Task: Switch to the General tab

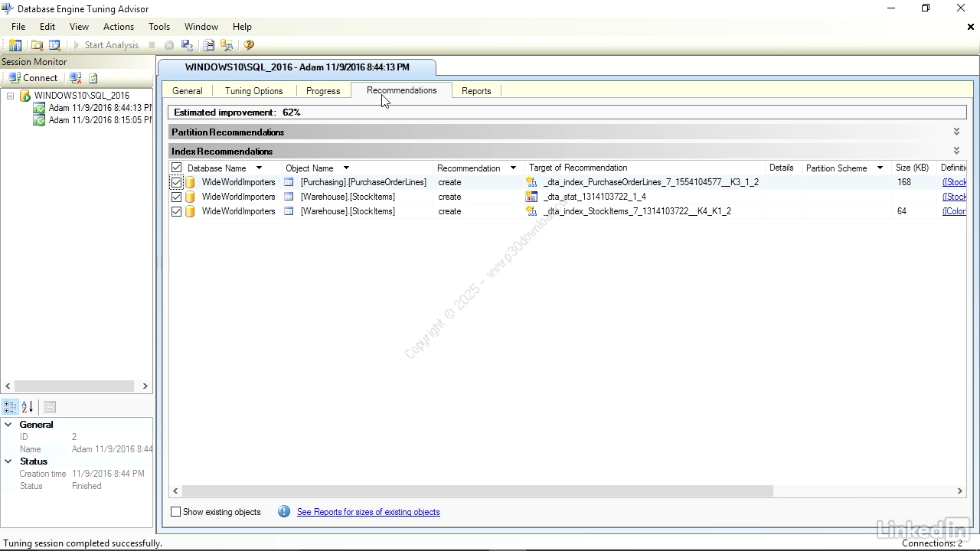Action: (188, 91)
